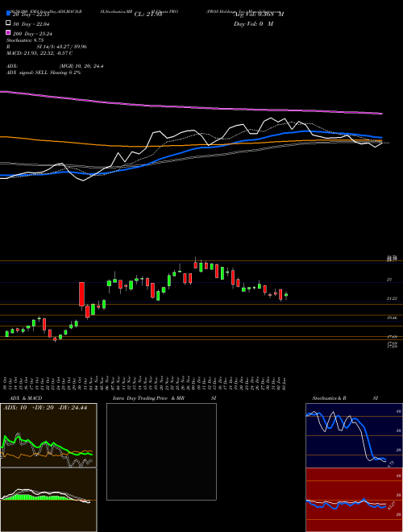Screen dimensions: 403x532
Task: Select the '20 Day = 22.35' legend text
Action: coord(31,14)
